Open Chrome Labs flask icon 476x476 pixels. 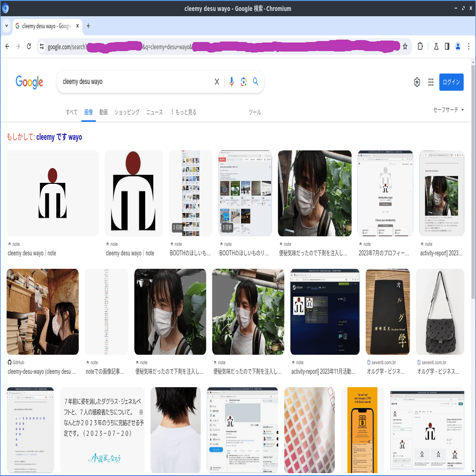[x=436, y=46]
